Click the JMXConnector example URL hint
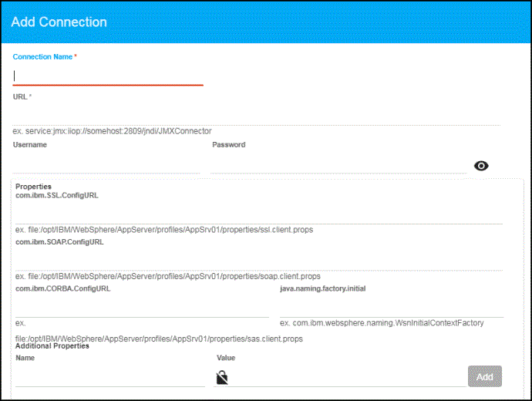Viewport: 532px width, 401px height. pos(113,131)
